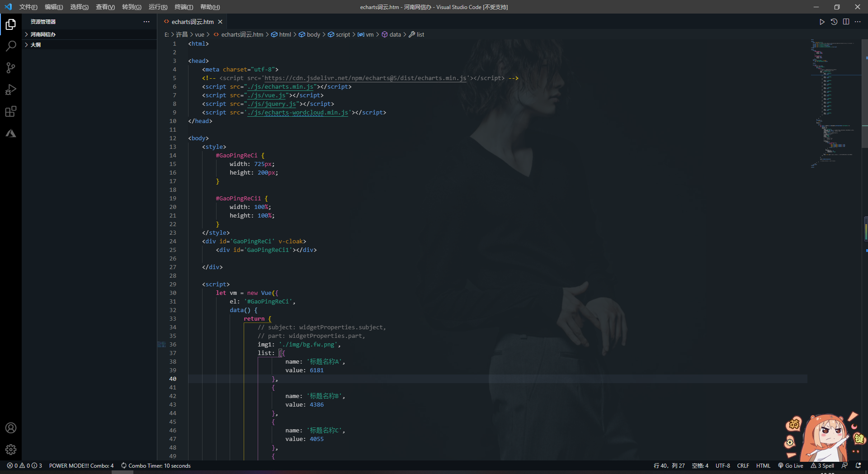The image size is (868, 474).
Task: Open timeline history icon in the editor toolbar
Action: tap(834, 22)
